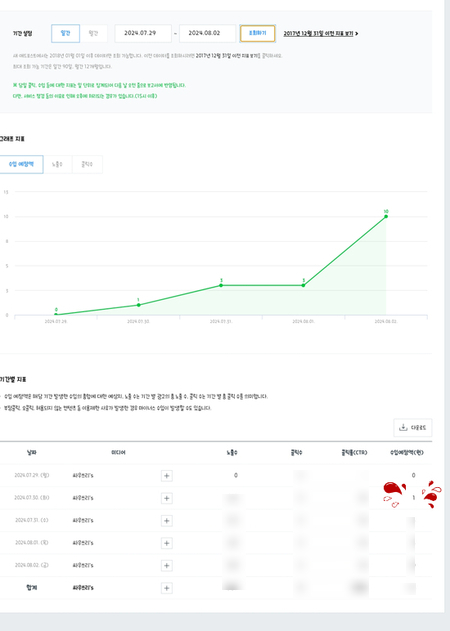Switch the graph to the 클릭수 tab
The image size is (450, 631).
[x=87, y=164]
